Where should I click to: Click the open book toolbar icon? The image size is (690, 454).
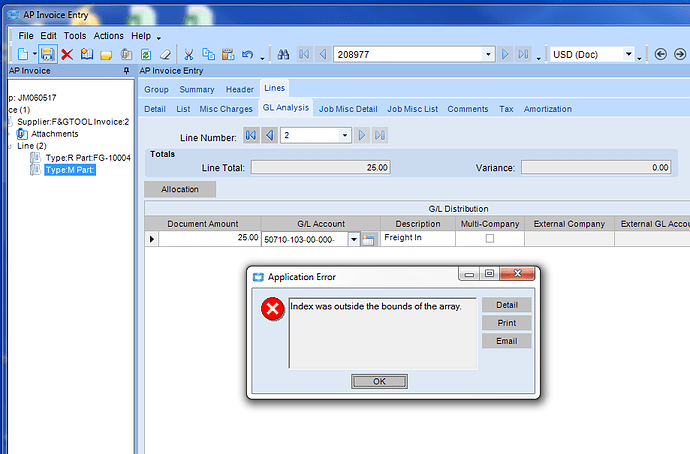tap(87, 55)
